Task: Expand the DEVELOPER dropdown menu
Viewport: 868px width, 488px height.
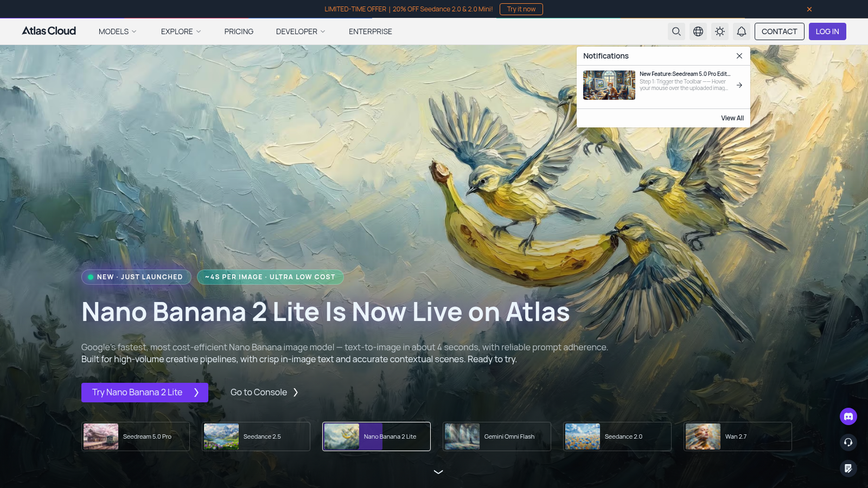Action: 301,31
